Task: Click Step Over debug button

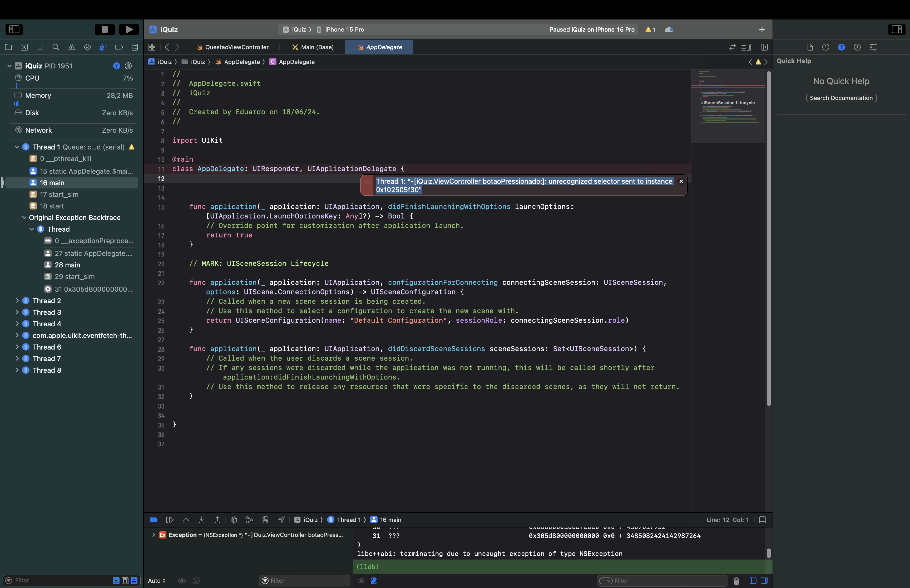Action: pos(186,520)
